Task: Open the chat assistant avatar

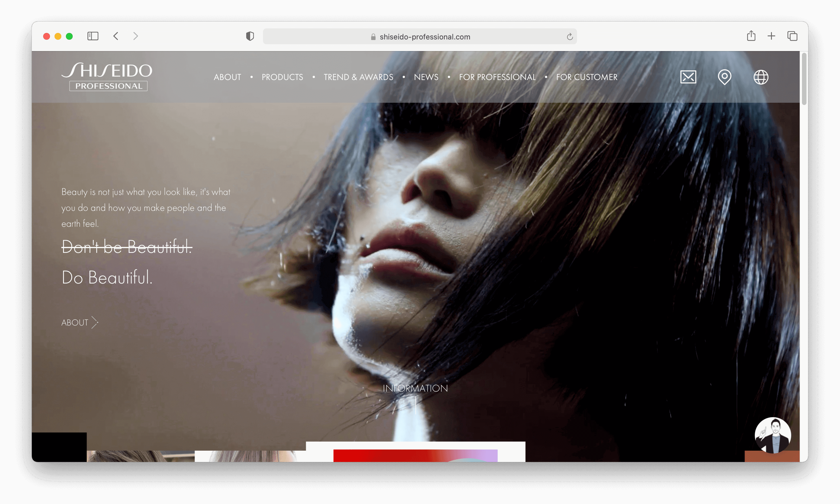Action: (x=772, y=435)
